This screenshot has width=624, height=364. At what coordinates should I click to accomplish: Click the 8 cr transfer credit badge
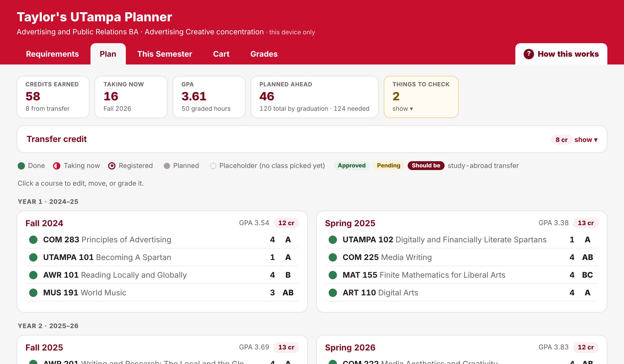562,140
